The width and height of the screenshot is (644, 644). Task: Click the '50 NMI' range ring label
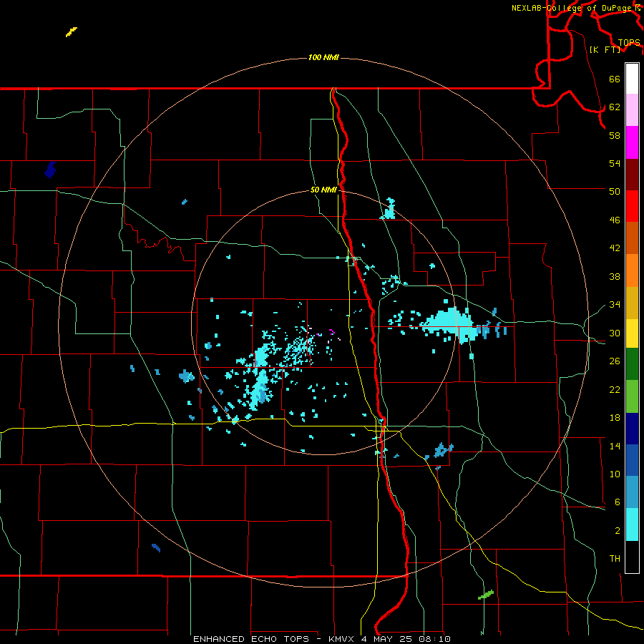point(323,190)
